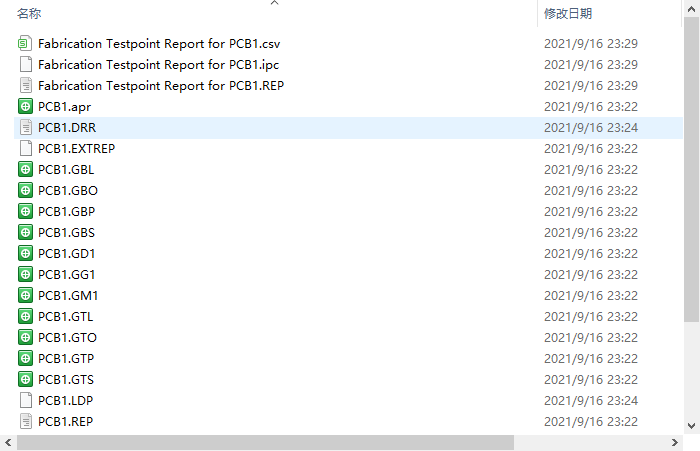This screenshot has height=451, width=700.
Task: Click the green Gerber icon for PCB1.GBS
Action: [25, 232]
